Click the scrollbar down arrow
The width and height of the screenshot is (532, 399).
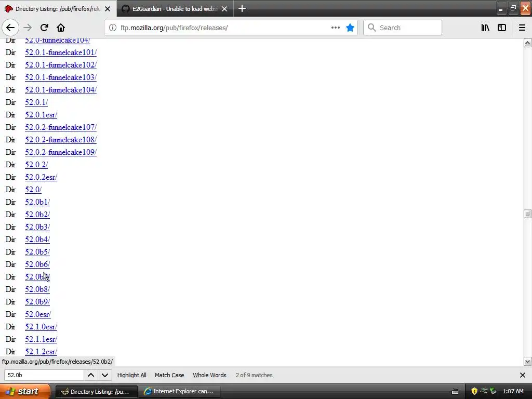coord(528,362)
